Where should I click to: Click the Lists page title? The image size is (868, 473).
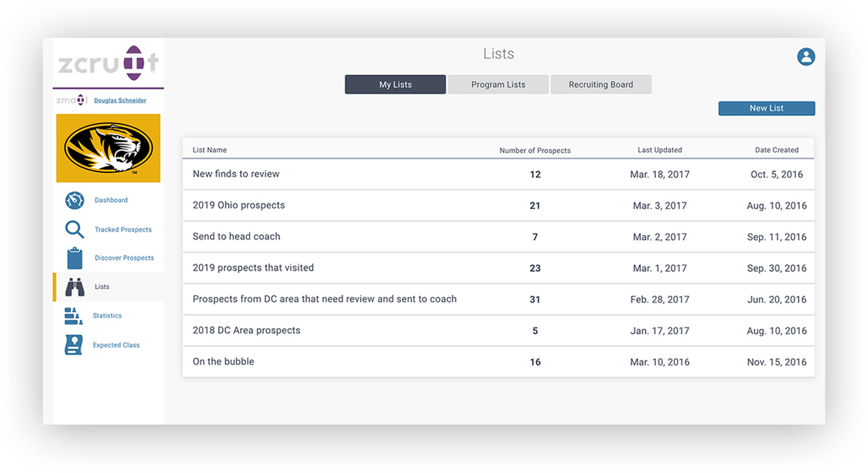499,54
